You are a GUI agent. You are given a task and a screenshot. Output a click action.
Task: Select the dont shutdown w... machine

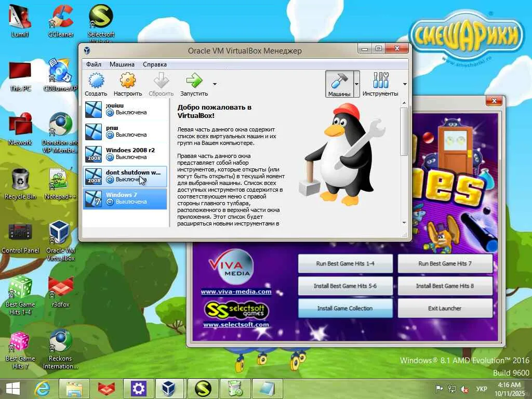[125, 177]
